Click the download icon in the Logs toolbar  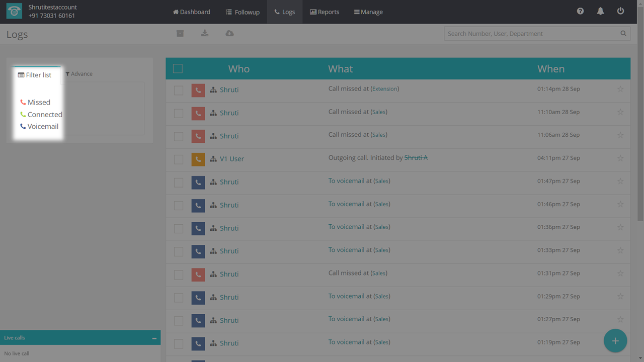[x=205, y=33]
